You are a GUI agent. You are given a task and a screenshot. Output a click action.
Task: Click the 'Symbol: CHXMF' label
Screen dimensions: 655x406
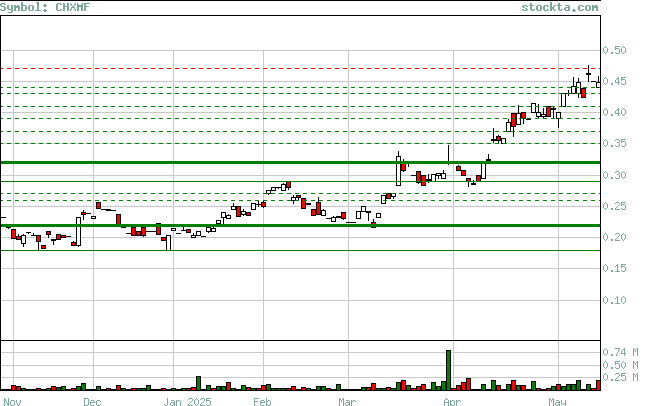(45, 7)
